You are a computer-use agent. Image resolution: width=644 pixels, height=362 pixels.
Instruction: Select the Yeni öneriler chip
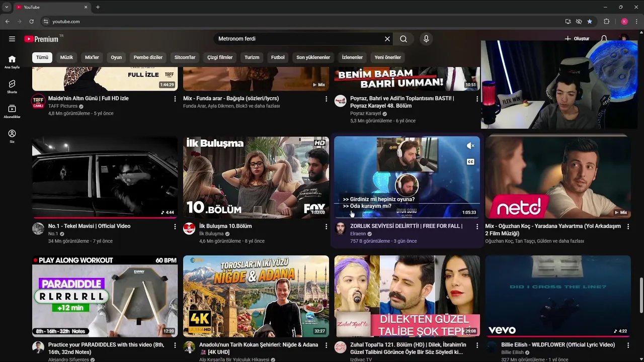(388, 57)
